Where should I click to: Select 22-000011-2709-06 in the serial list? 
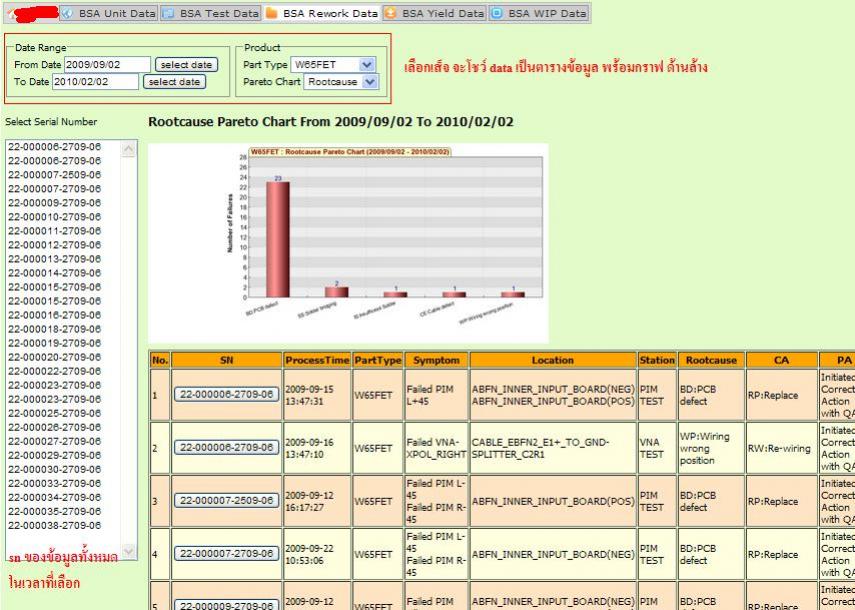55,231
